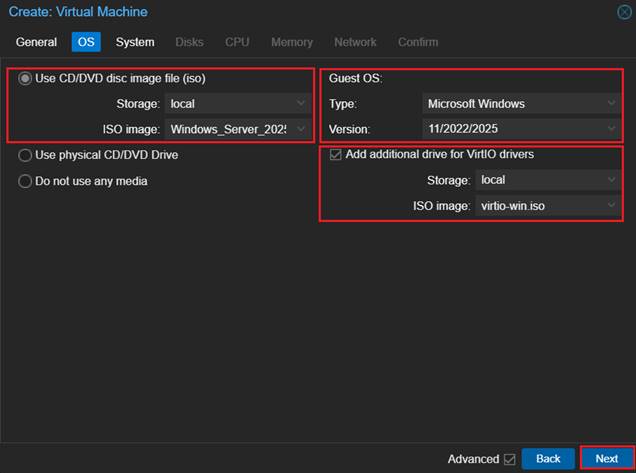Viewport: 636px width, 473px height.
Task: Click the Back button
Action: [548, 458]
